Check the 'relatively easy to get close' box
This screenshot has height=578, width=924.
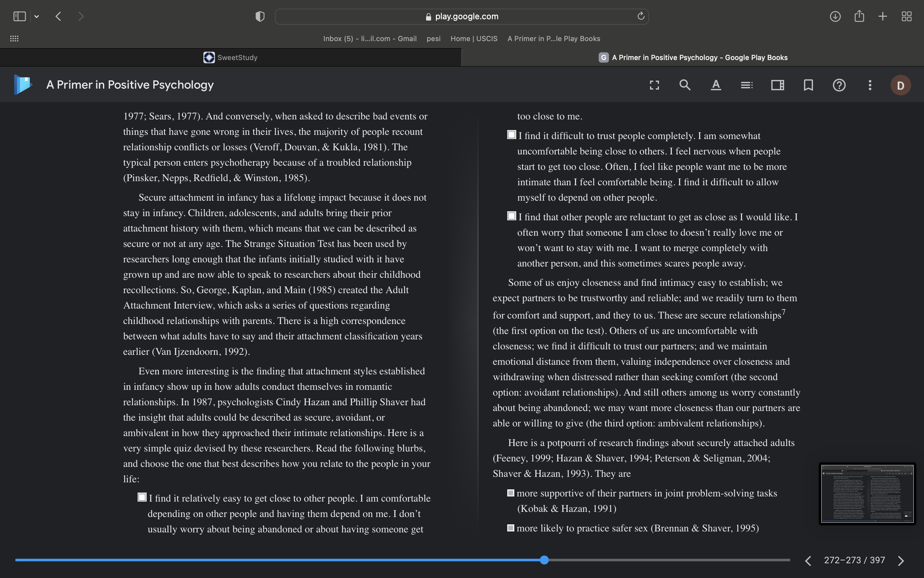(x=142, y=497)
